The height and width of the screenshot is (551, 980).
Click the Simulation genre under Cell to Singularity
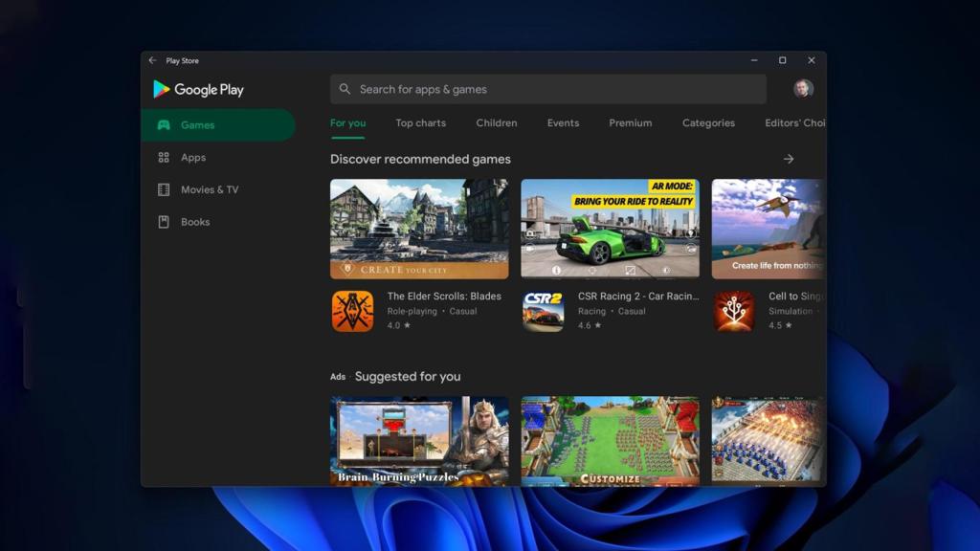click(791, 311)
